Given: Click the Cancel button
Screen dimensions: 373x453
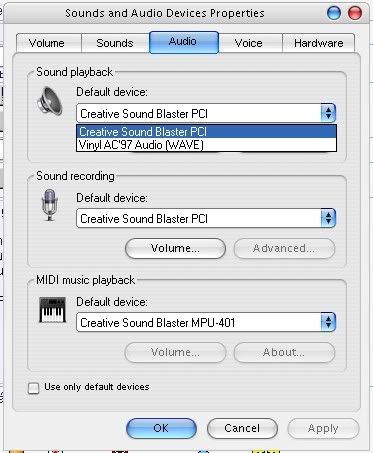Looking at the screenshot, I should pyautogui.click(x=242, y=428).
